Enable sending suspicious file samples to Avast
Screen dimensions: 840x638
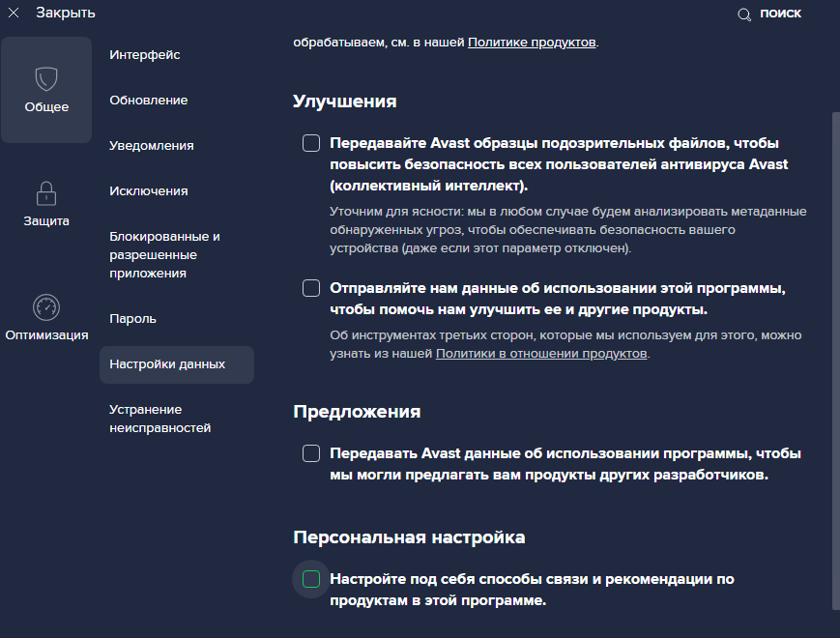(311, 143)
